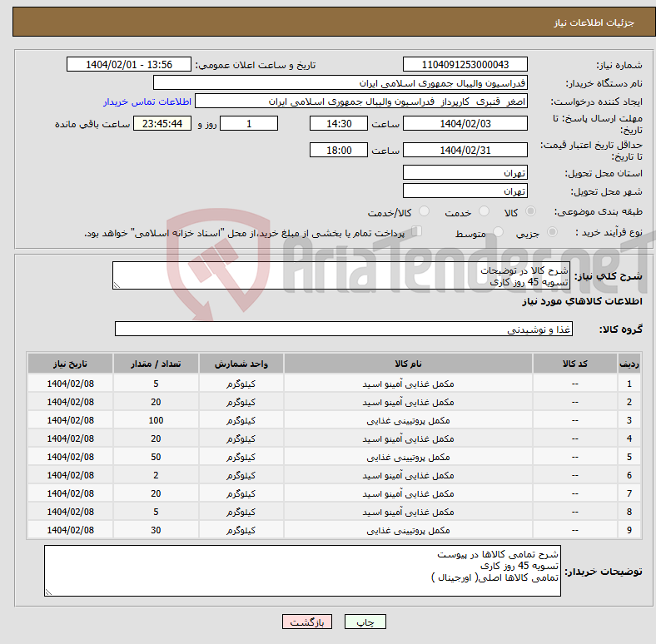Click the ردیف column header
The image size is (656, 644).
pyautogui.click(x=629, y=364)
